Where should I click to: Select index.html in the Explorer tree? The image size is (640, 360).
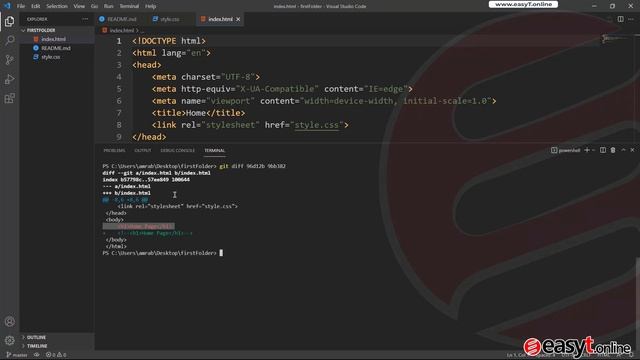click(x=53, y=39)
